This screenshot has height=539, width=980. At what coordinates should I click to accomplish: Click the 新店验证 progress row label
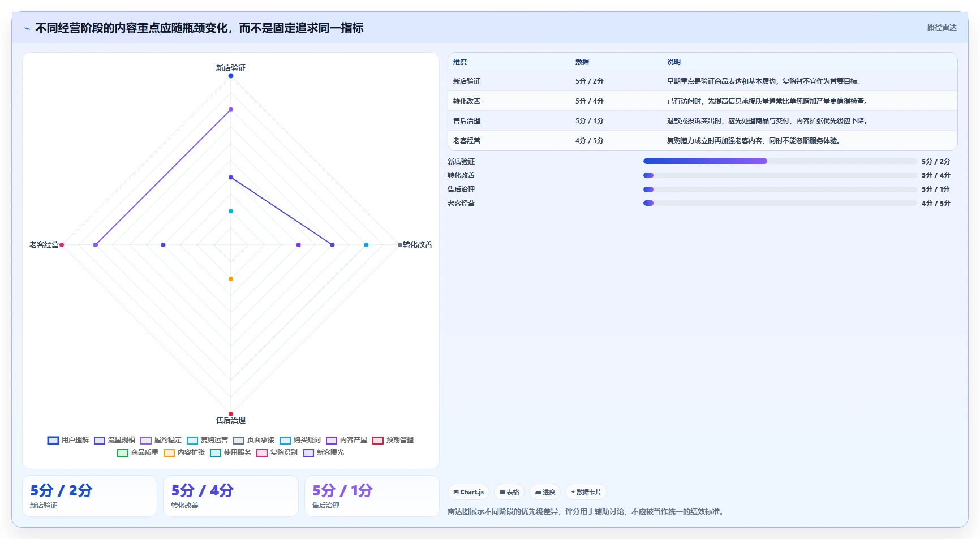coord(461,162)
